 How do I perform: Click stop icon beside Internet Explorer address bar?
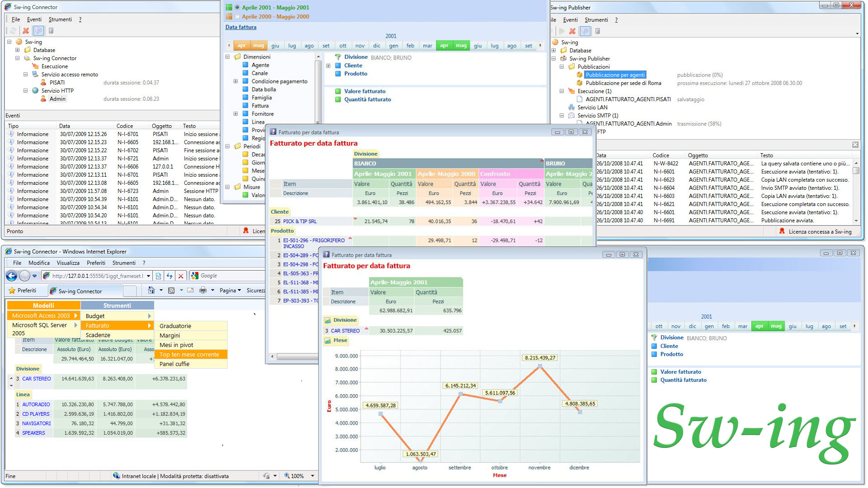(181, 276)
